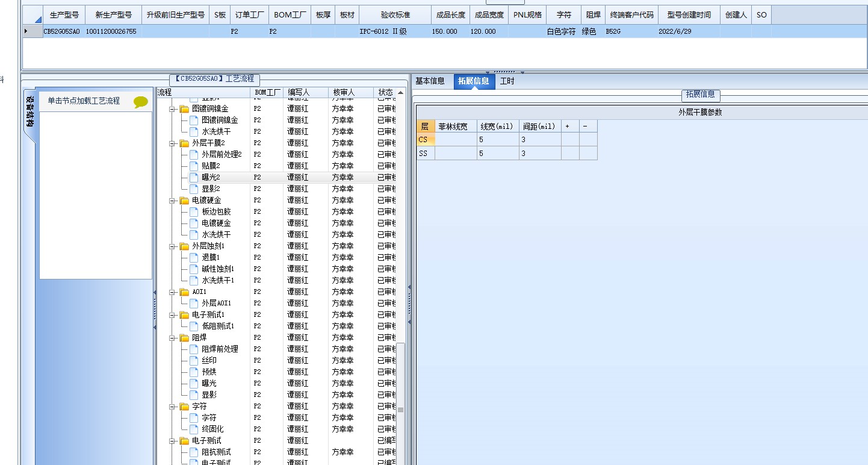
Task: Click the 外层AOI1 document icon
Action: [194, 303]
